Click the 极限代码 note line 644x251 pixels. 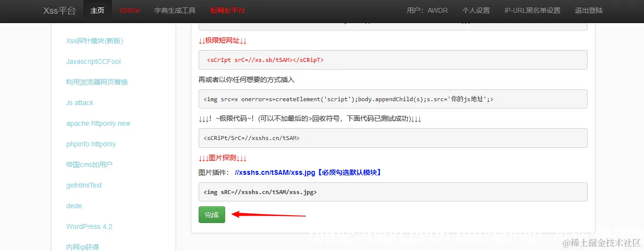tap(310, 119)
